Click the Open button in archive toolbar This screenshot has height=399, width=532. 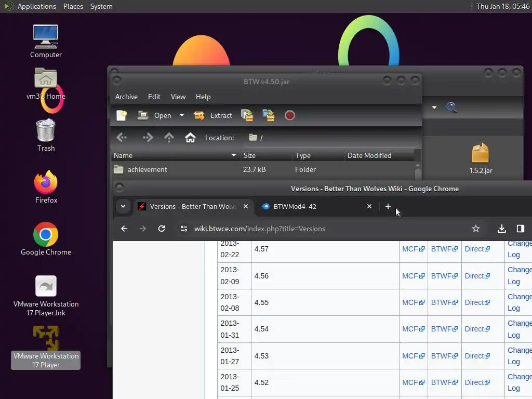click(155, 115)
